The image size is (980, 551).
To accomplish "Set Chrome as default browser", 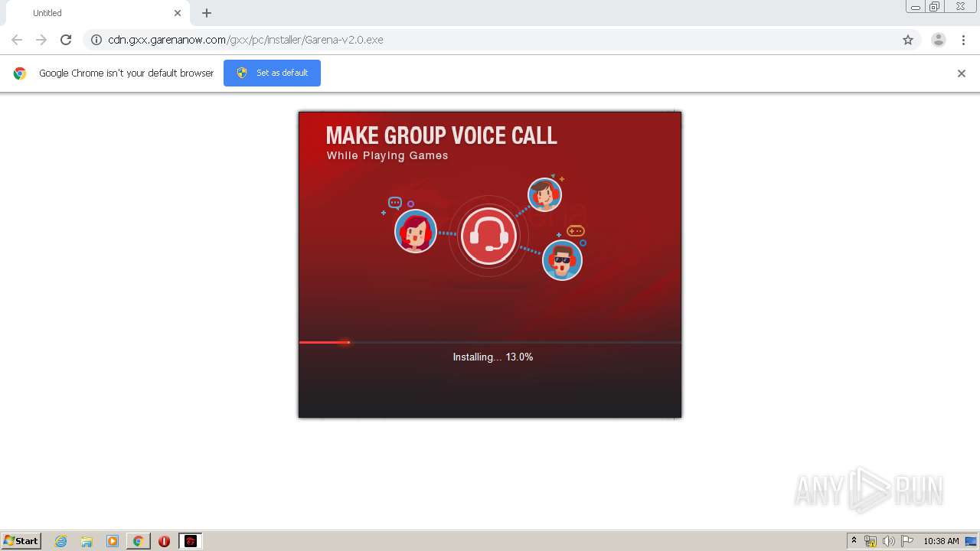I will point(272,73).
